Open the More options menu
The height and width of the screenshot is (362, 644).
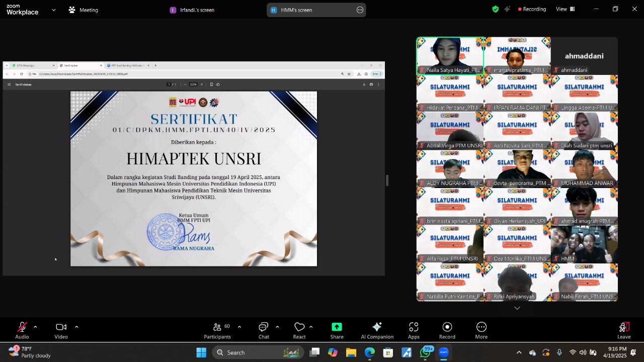coord(481,330)
